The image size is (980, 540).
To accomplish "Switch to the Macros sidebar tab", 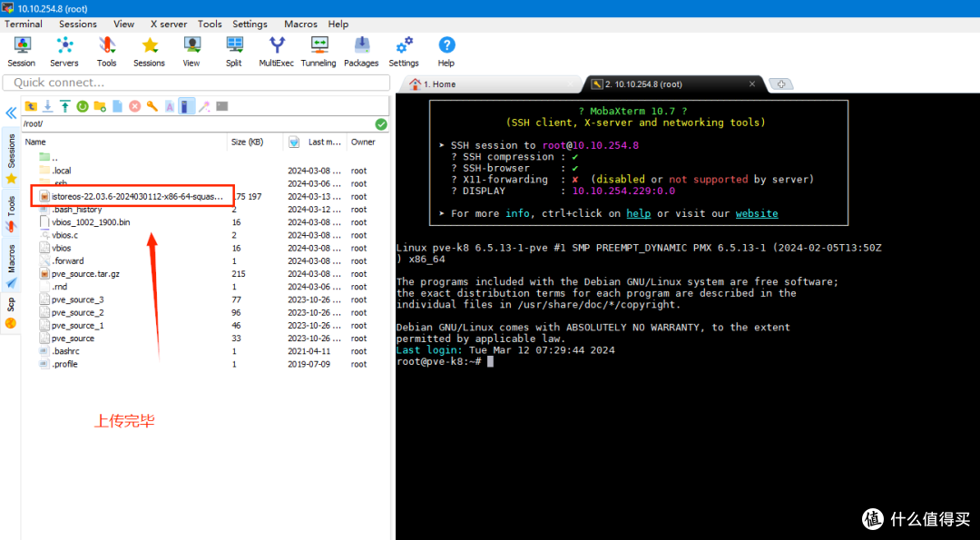I will [x=11, y=264].
